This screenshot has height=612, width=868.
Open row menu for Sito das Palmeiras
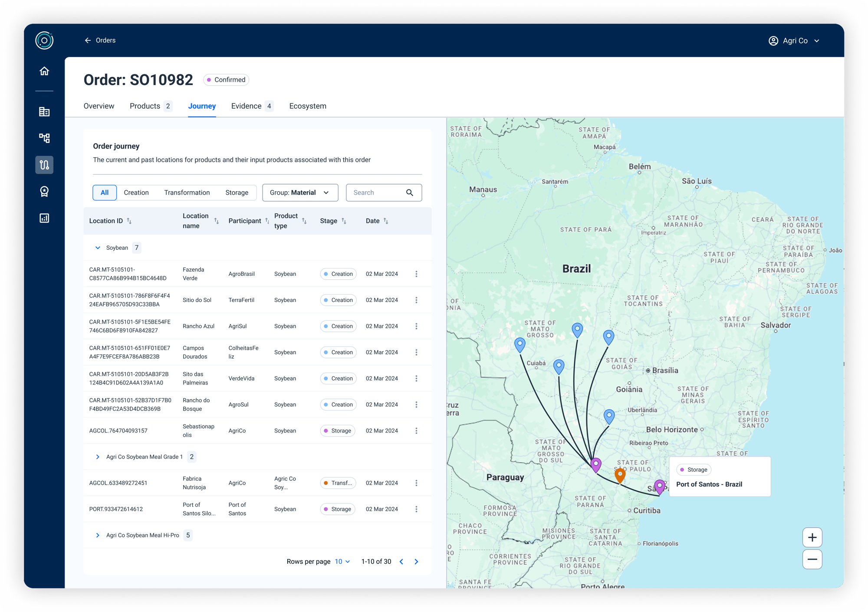[416, 378]
